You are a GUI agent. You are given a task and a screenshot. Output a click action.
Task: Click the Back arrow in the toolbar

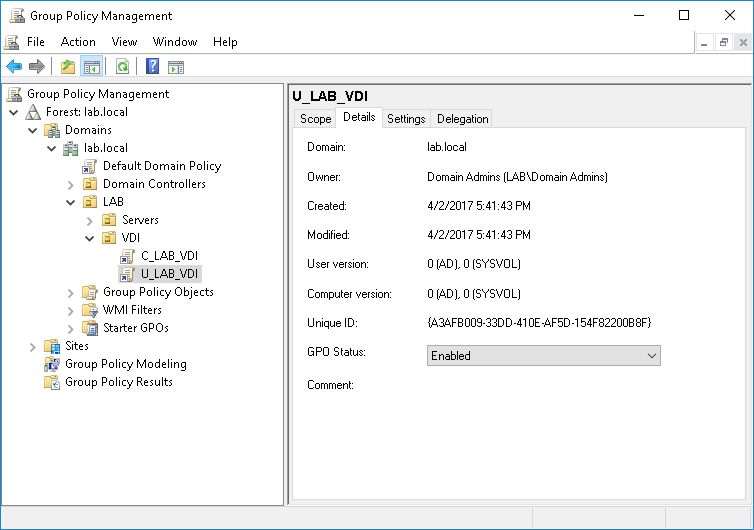14,67
